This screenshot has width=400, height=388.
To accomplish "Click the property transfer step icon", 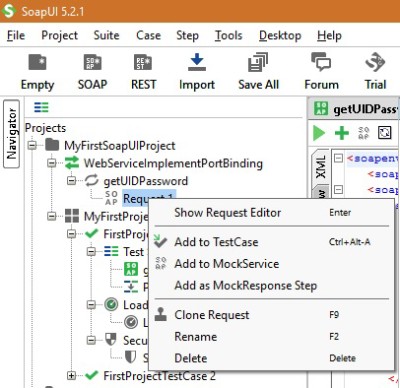I will [x=131, y=286].
